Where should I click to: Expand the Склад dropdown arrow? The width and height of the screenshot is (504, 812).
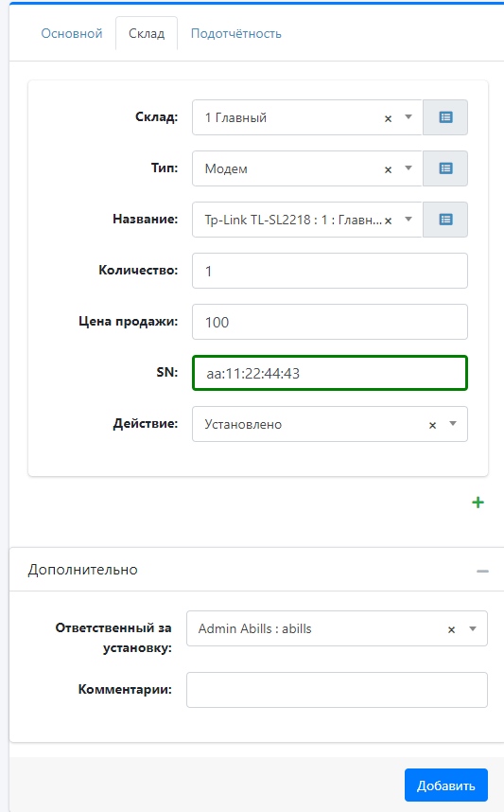point(408,117)
